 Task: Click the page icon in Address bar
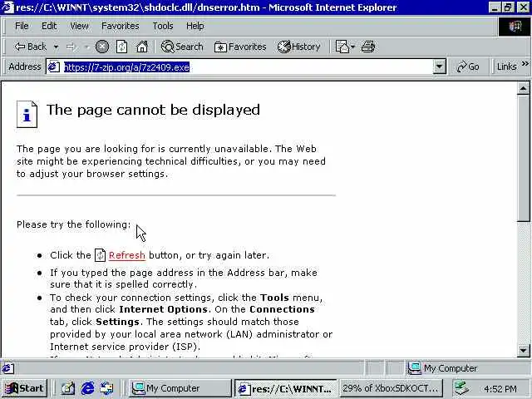point(53,66)
